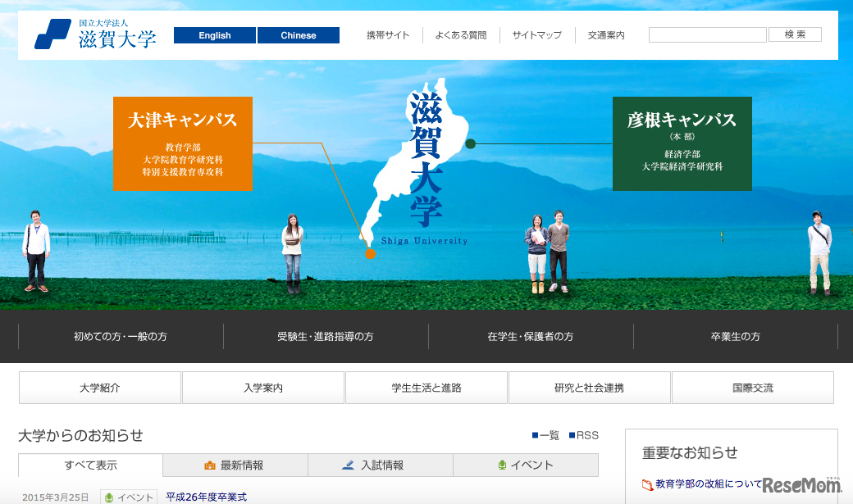Open the 大学紹介 navigation item
853x504 pixels.
click(x=100, y=388)
